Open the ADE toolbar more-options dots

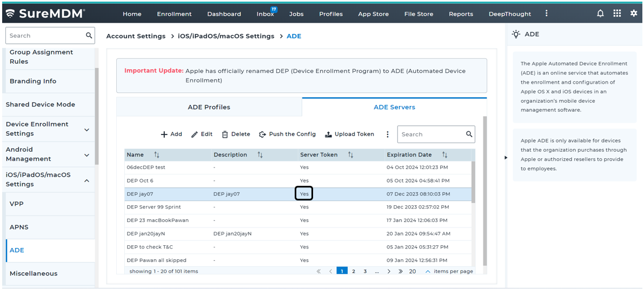(387, 135)
